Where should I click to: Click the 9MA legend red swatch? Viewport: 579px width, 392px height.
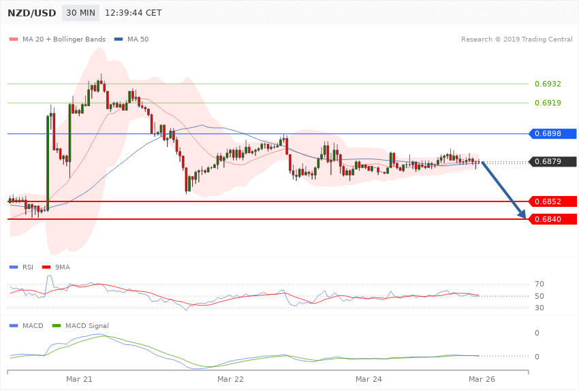coord(46,267)
